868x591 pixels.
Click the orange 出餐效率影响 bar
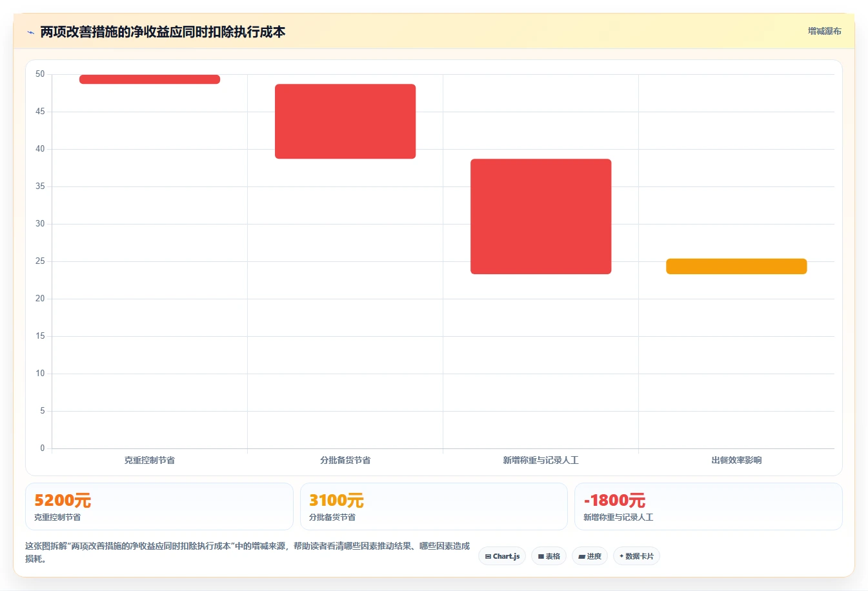click(736, 266)
